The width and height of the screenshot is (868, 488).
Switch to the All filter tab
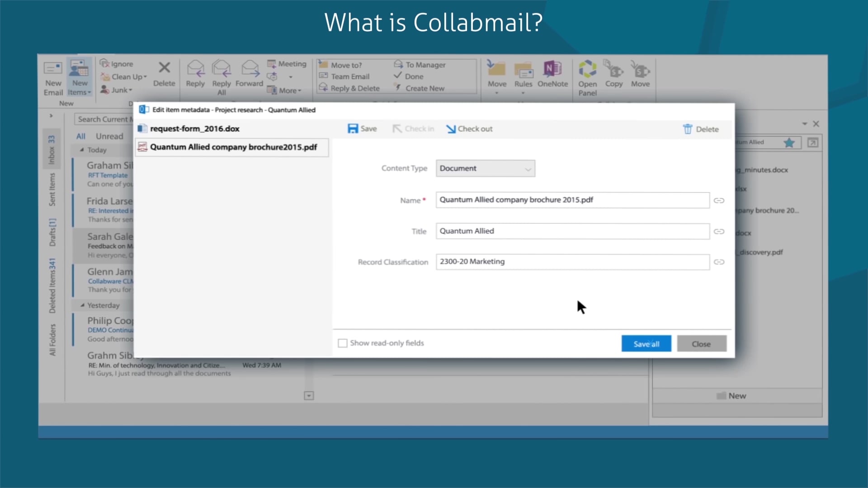pos(80,136)
